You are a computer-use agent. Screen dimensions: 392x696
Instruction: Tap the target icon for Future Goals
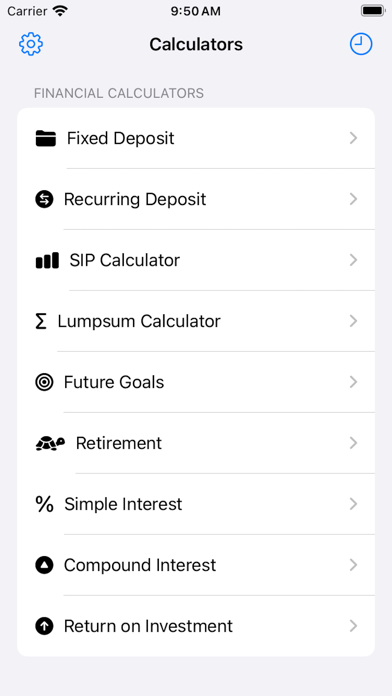point(44,382)
